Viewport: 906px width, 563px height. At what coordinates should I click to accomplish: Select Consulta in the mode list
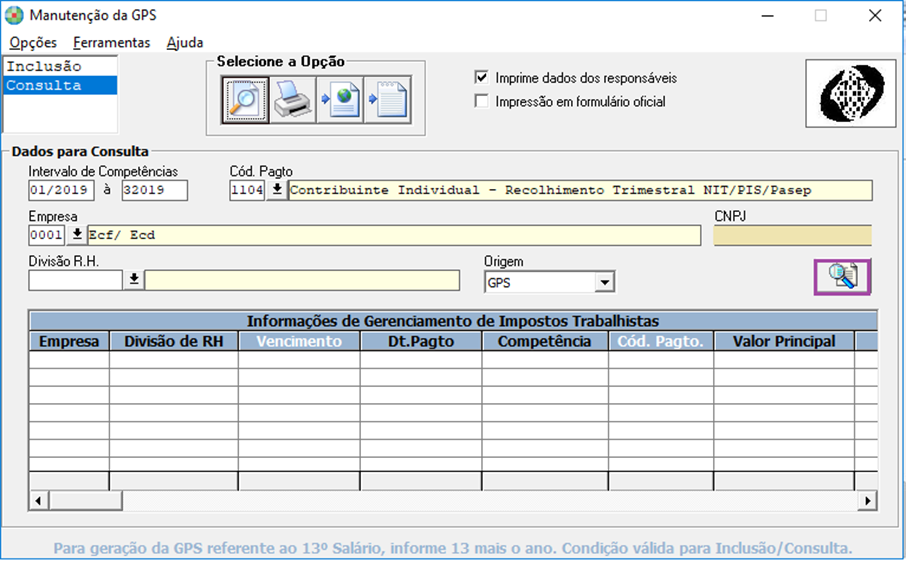point(60,85)
